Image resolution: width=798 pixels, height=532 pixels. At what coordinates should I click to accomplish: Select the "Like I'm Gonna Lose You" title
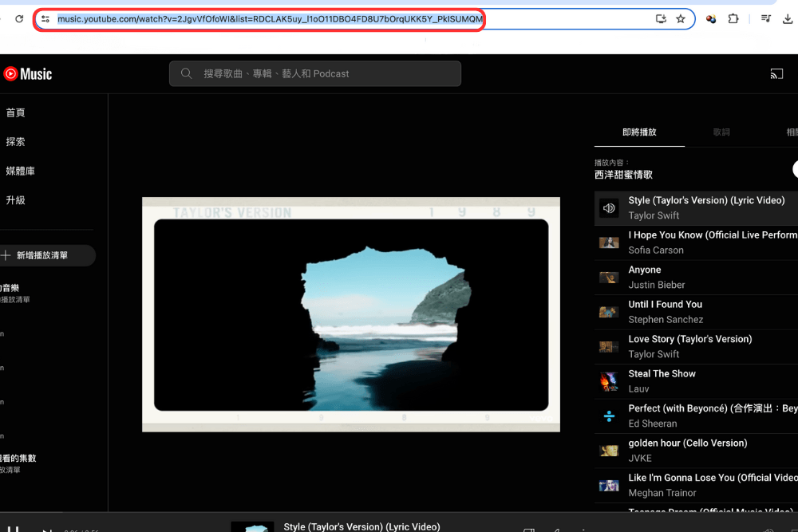coord(713,478)
